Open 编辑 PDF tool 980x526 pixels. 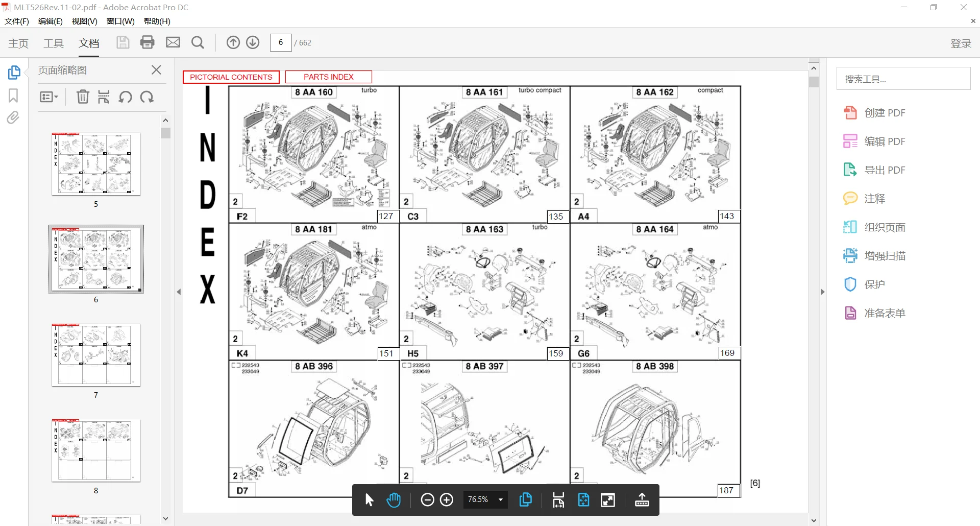click(874, 141)
